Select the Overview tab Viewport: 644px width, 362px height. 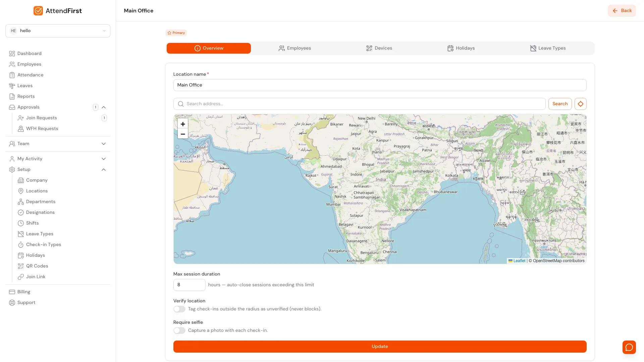pos(209,48)
